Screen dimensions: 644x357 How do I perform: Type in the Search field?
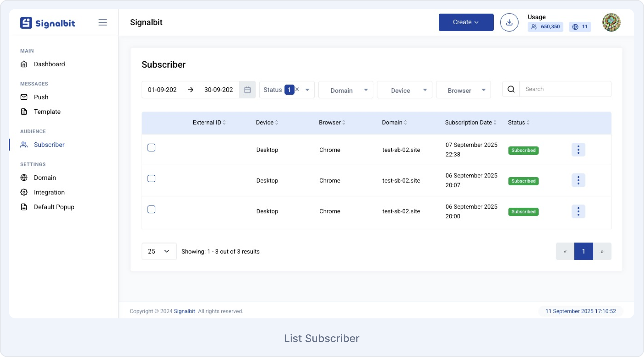click(x=564, y=89)
